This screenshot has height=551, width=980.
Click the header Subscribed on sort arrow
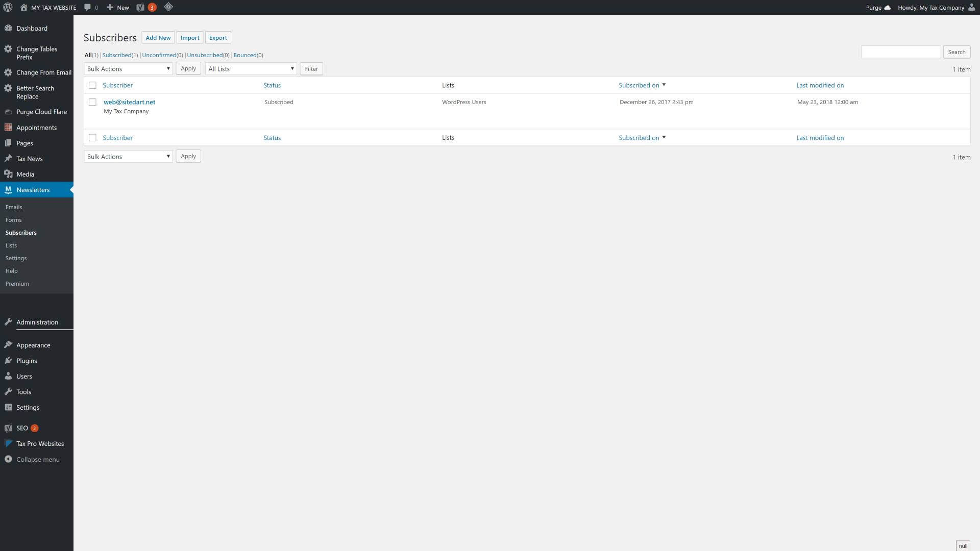point(664,85)
